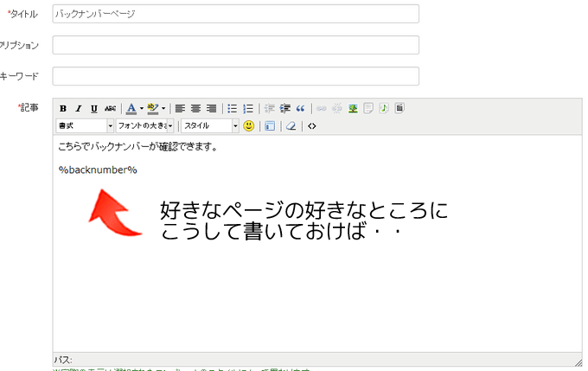Toggle bold formatting in editor toolbar

[x=63, y=109]
